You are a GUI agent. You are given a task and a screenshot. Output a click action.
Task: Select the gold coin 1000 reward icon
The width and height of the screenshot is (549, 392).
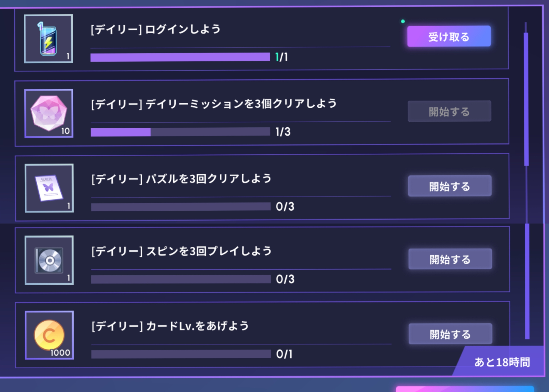pos(49,335)
